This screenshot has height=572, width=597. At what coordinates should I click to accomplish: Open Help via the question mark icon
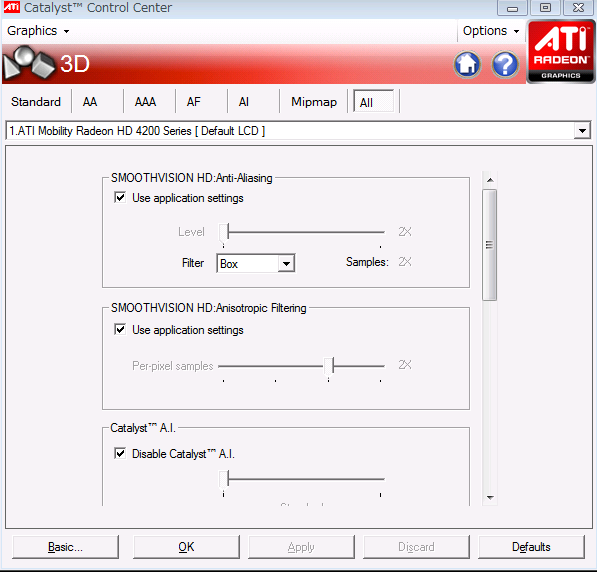point(505,64)
